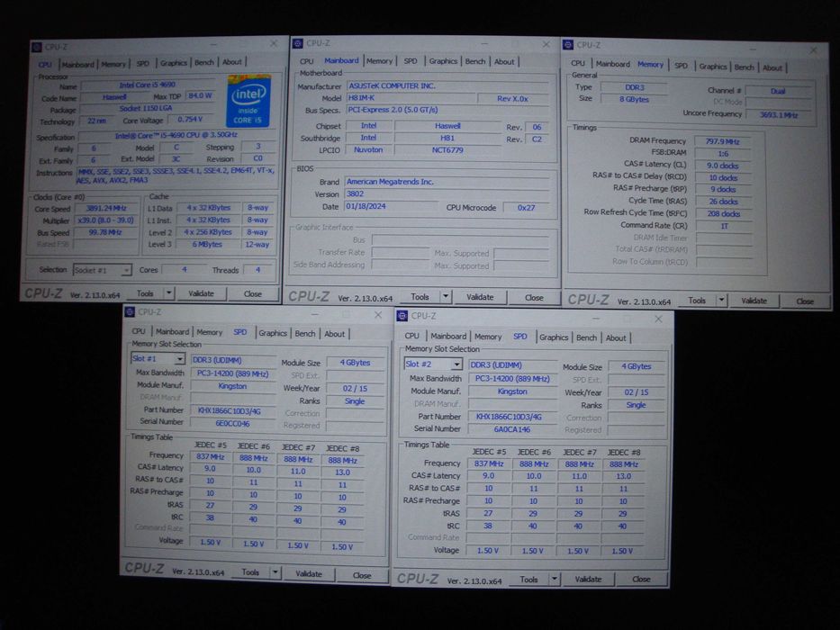840x630 pixels.
Task: Click the Intel Core i5 4690 name field
Action: click(148, 85)
